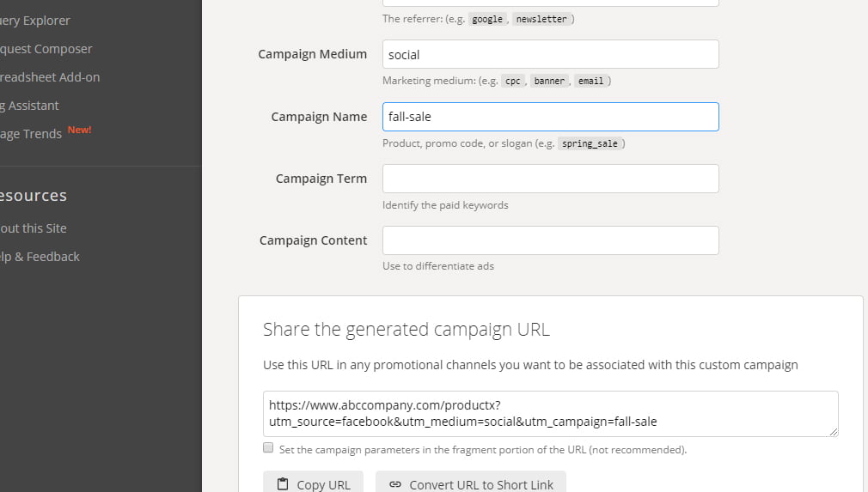Open Tag Assistant in the sidebar
The image size is (868, 492).
pos(29,106)
